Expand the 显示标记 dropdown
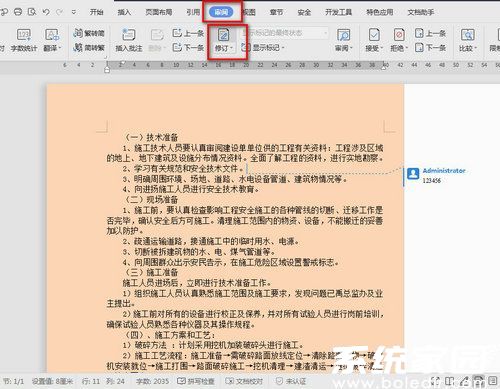This screenshot has height=389, width=500. (x=283, y=48)
